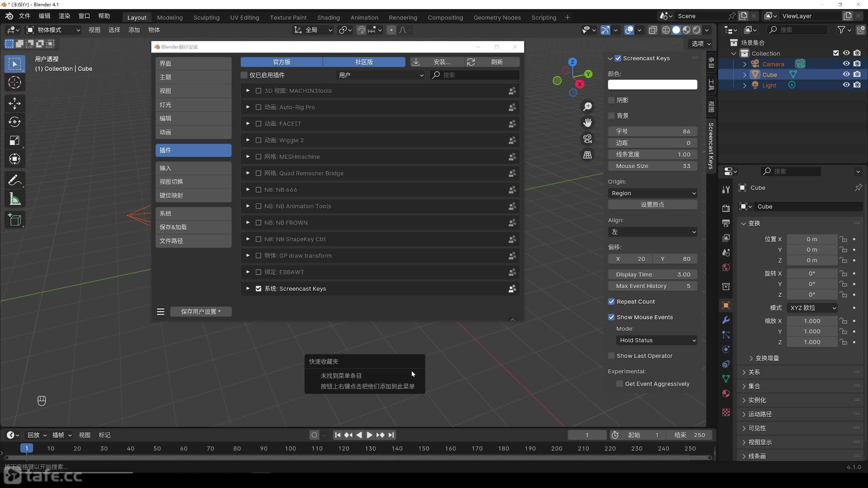The height and width of the screenshot is (488, 868).
Task: Enable the MACHIN3tools add-on checkbox
Action: click(258, 91)
